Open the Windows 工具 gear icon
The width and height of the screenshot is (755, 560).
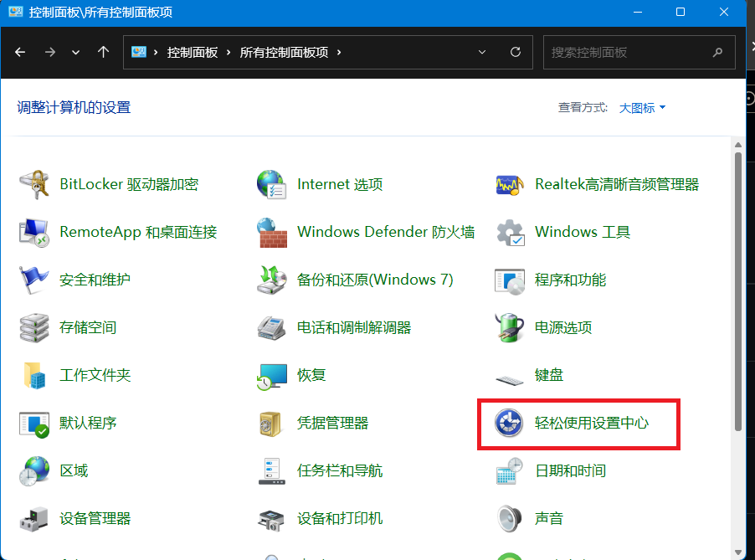510,232
